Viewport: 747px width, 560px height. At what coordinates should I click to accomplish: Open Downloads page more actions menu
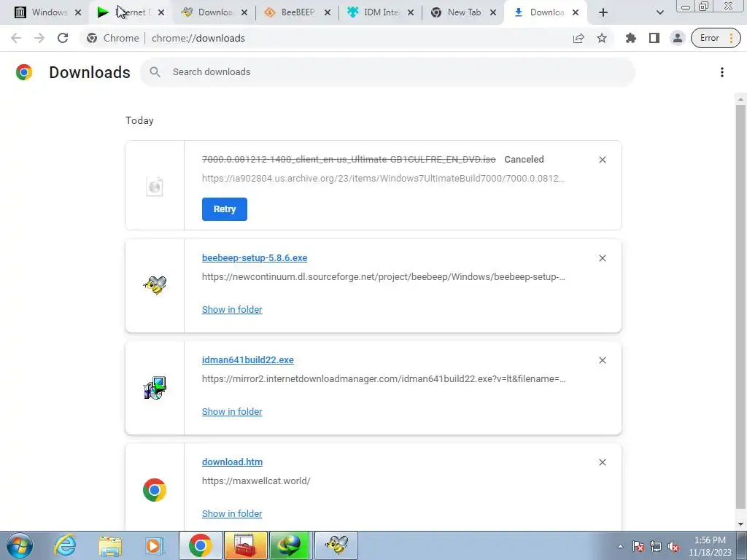coord(721,72)
